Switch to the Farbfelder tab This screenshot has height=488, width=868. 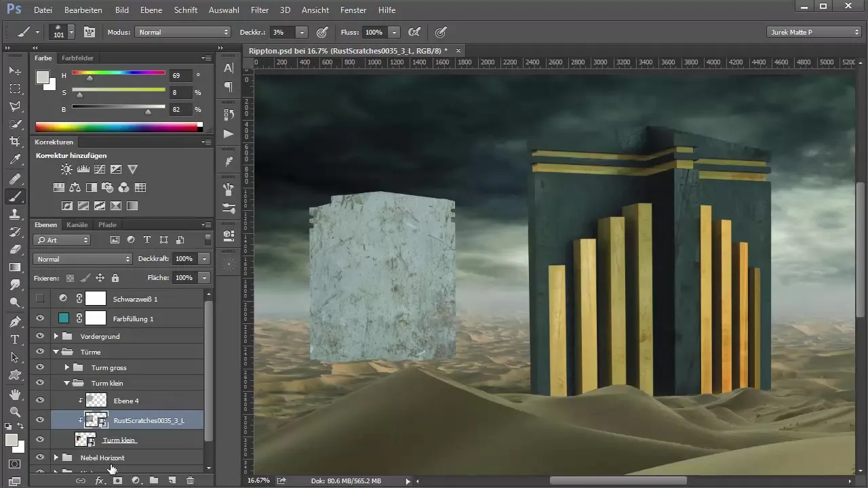click(78, 58)
